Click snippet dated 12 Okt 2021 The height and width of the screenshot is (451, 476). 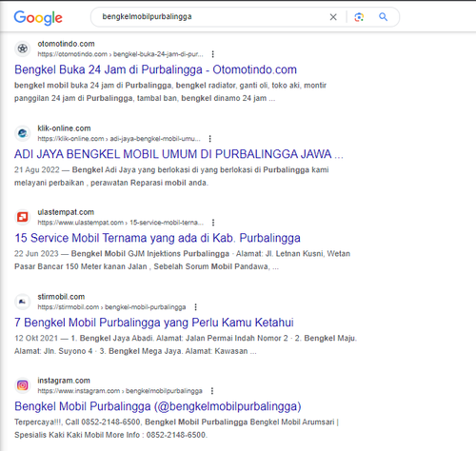(x=186, y=344)
